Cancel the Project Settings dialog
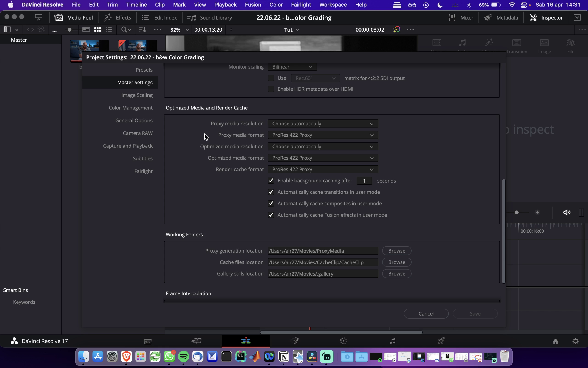Viewport: 588px width, 368px height. (x=426, y=313)
